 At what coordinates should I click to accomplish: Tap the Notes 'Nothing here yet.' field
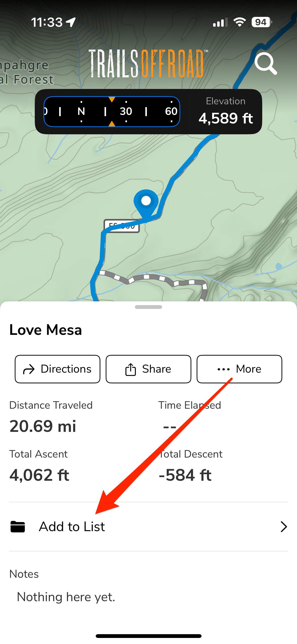tap(66, 597)
